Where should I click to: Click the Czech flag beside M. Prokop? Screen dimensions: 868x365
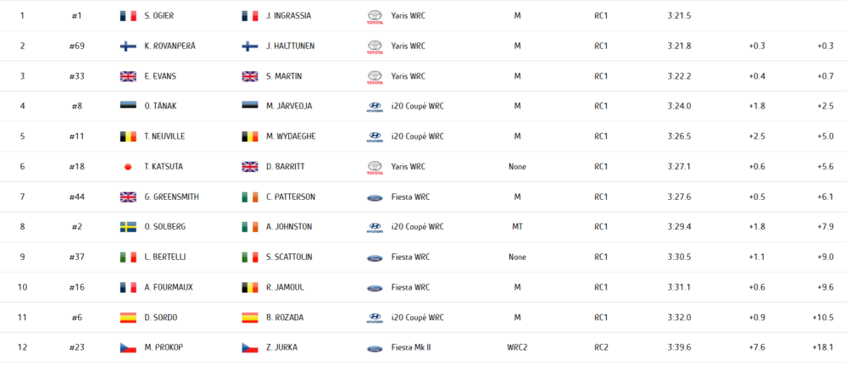pyautogui.click(x=129, y=348)
